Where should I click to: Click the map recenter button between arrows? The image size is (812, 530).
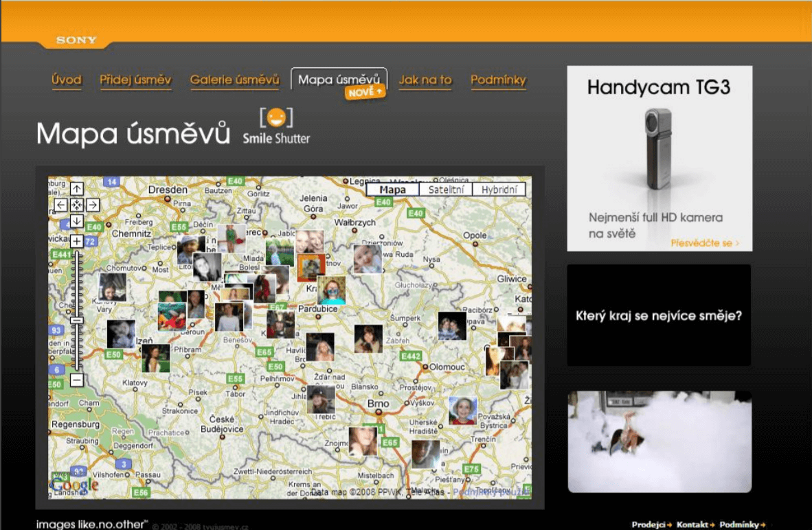pyautogui.click(x=77, y=205)
